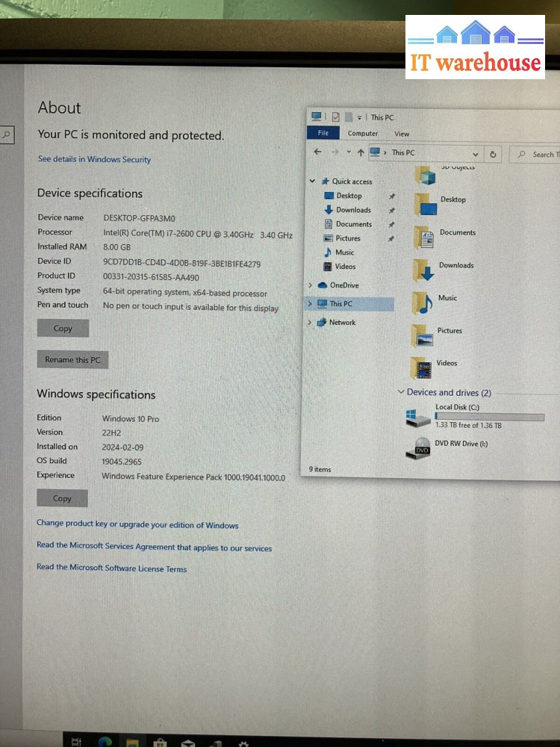Click the DESKTOP-GFPA3M0 device name text

139,218
